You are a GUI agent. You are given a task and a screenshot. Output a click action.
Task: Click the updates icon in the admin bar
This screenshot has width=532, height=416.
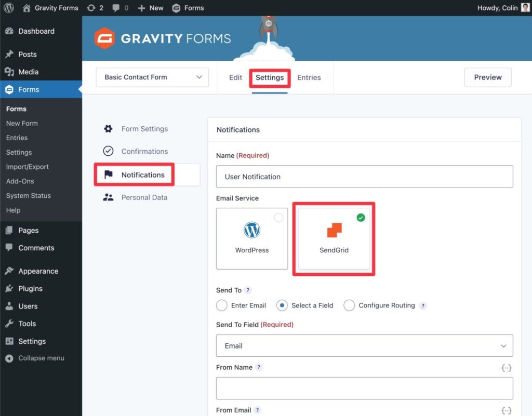coord(91,8)
